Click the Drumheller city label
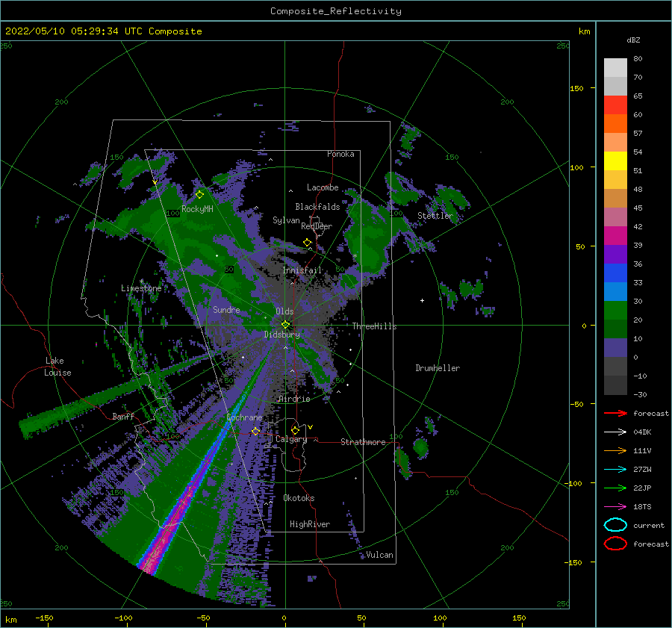 point(437,368)
